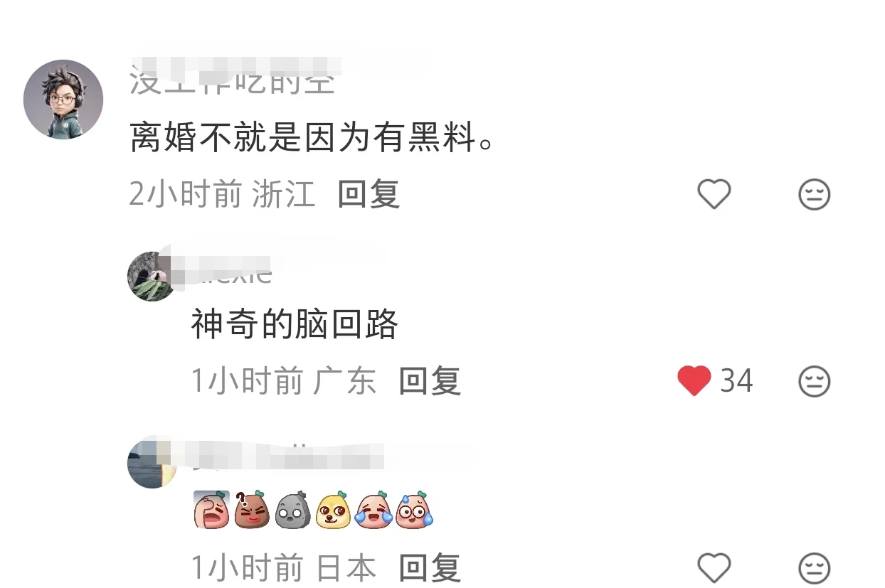
Task: Tap the heart on the 日本 emoji comment
Action: click(x=714, y=568)
